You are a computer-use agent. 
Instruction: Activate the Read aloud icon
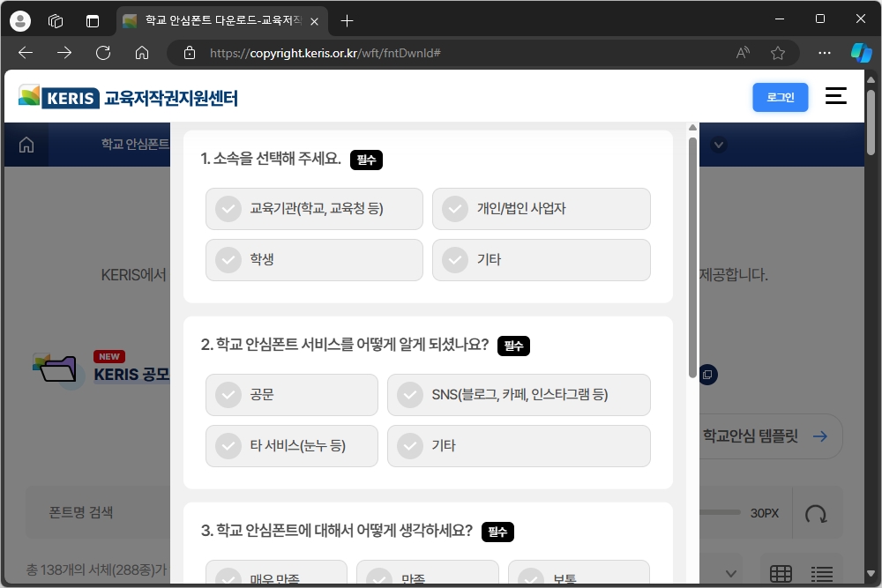click(x=743, y=53)
